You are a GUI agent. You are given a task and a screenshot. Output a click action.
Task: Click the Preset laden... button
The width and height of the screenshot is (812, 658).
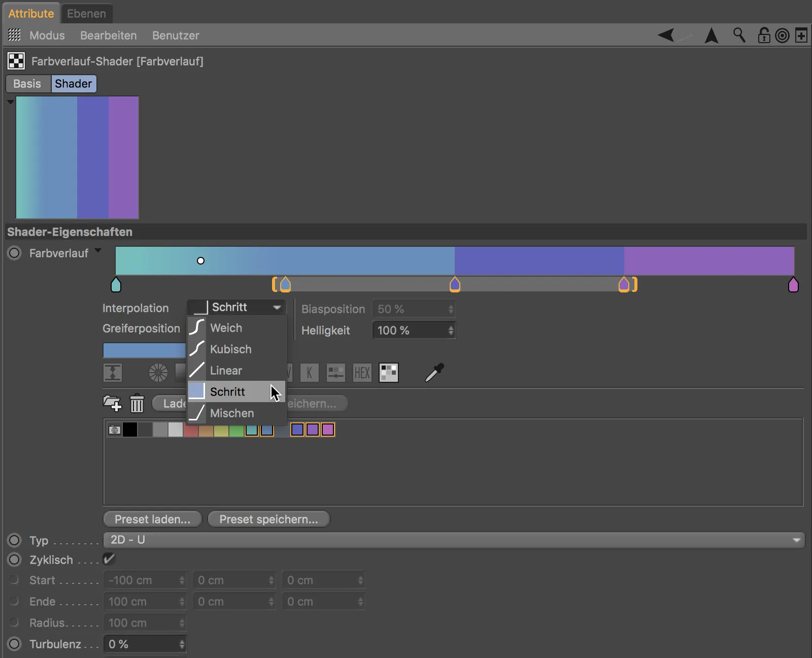152,519
